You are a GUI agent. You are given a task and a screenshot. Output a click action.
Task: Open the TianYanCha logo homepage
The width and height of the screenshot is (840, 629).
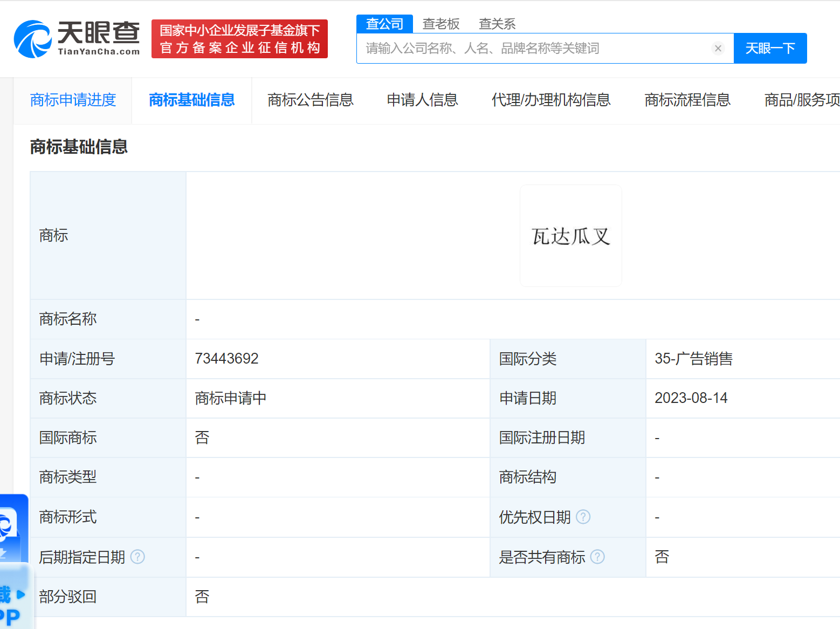pos(77,39)
